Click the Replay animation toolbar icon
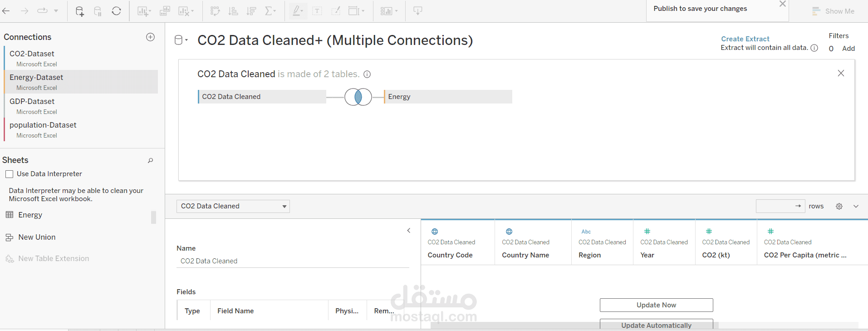 (43, 10)
